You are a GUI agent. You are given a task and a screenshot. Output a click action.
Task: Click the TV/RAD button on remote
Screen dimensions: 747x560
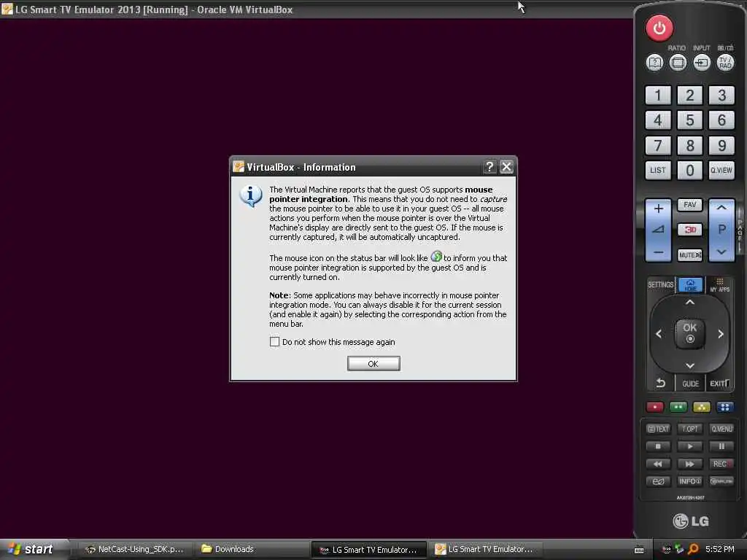click(x=725, y=63)
